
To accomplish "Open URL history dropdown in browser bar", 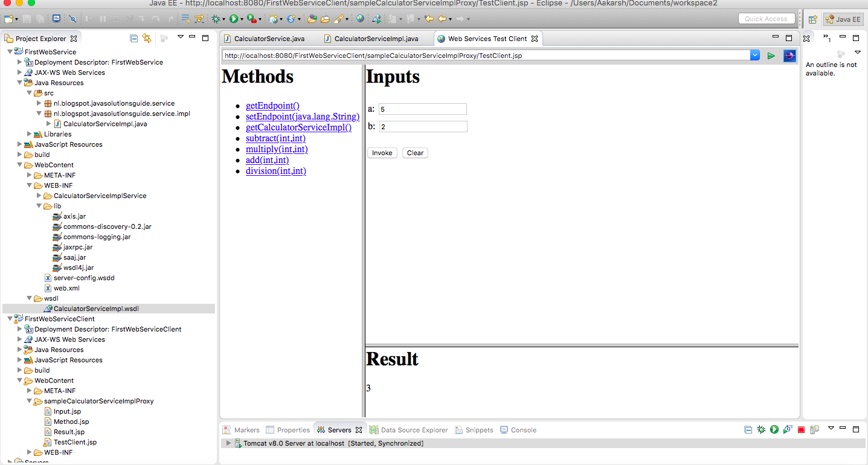I will [x=755, y=56].
